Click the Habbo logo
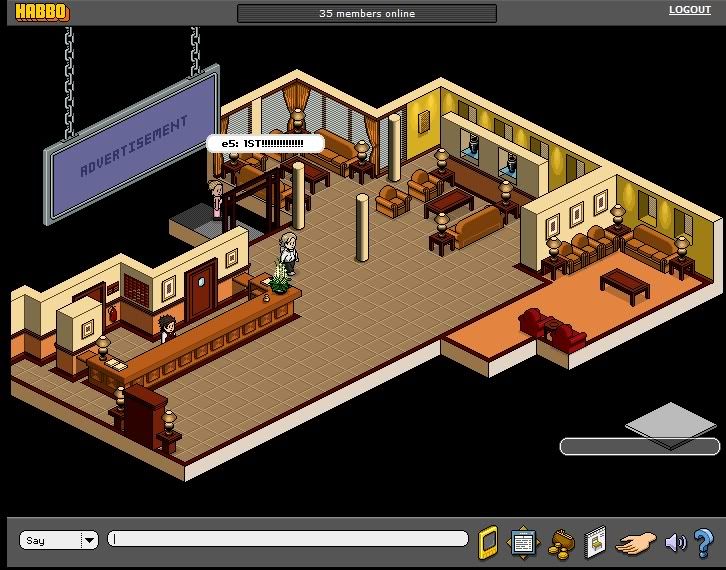726x570 pixels. coord(41,12)
